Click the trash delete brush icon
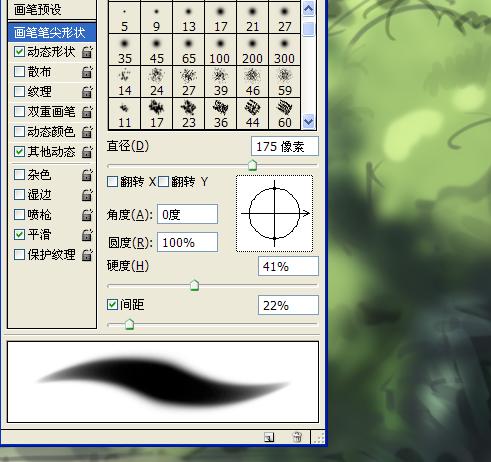 pyautogui.click(x=297, y=437)
